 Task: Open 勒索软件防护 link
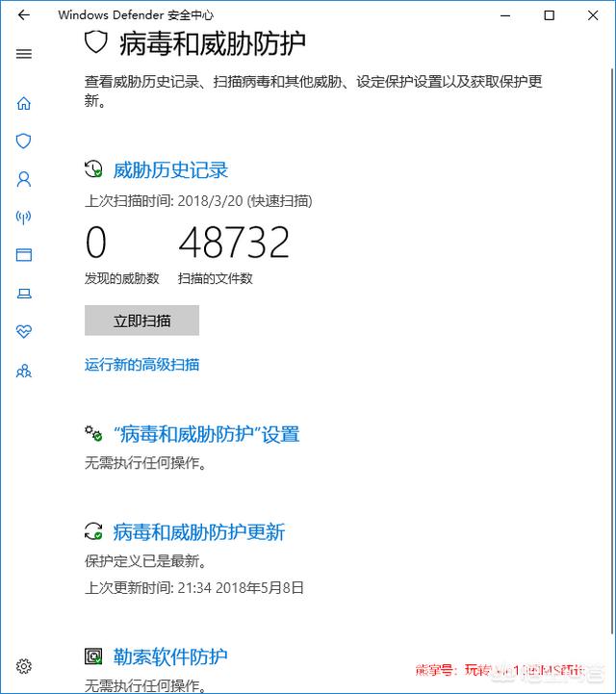[x=170, y=657]
